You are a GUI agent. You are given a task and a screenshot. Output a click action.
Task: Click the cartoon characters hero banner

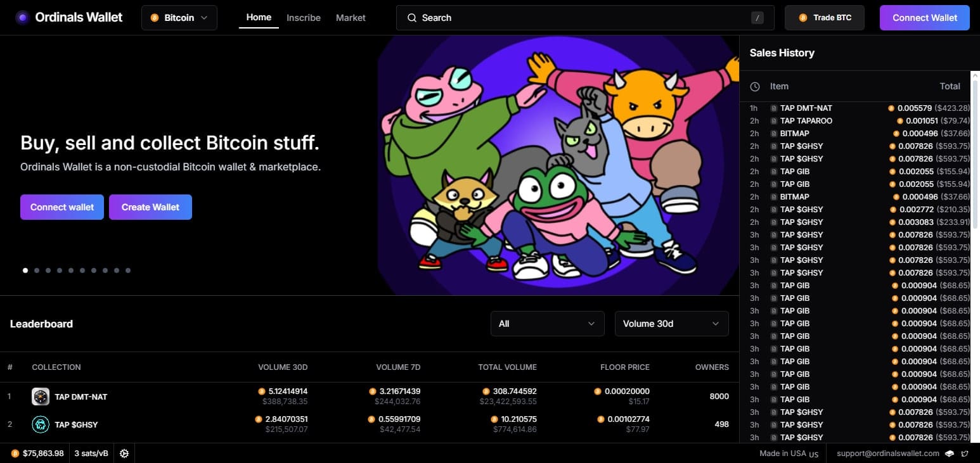click(x=558, y=165)
